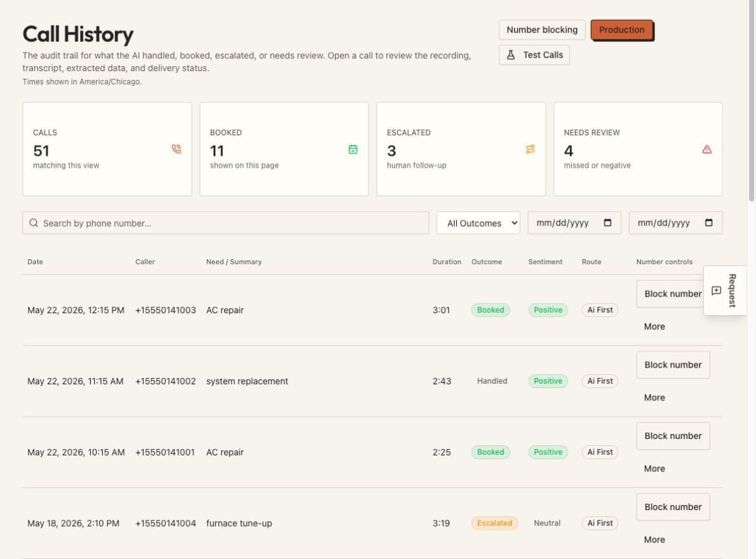Click the furnace tune-up summary
The height and width of the screenshot is (559, 756).
pyautogui.click(x=239, y=523)
